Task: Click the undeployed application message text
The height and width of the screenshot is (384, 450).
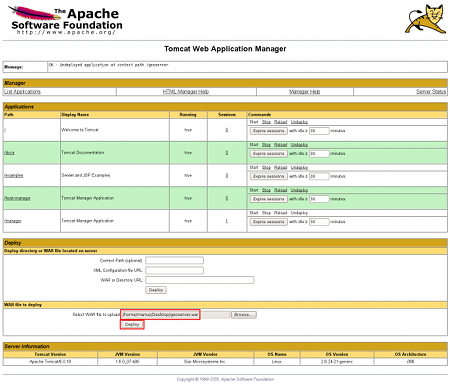Action: pos(109,65)
